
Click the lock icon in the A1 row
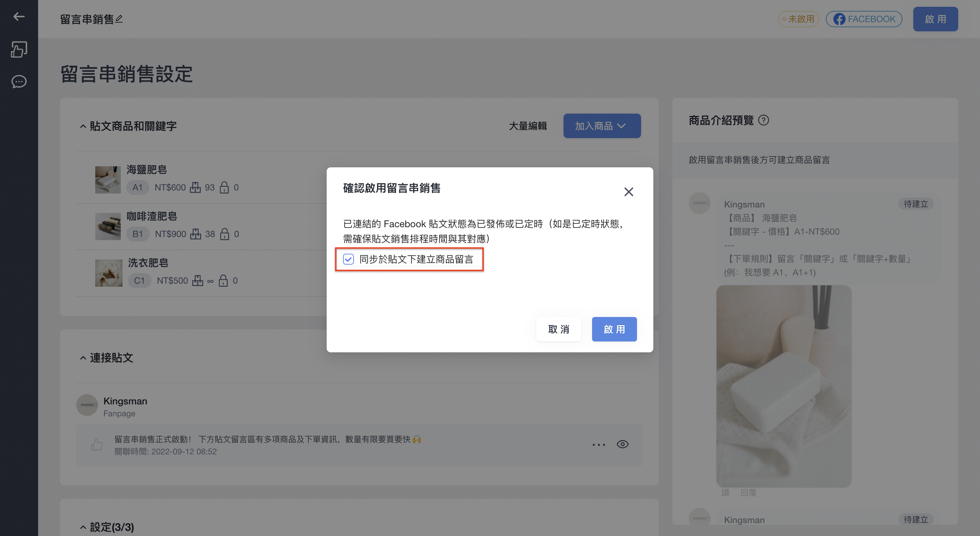(225, 187)
